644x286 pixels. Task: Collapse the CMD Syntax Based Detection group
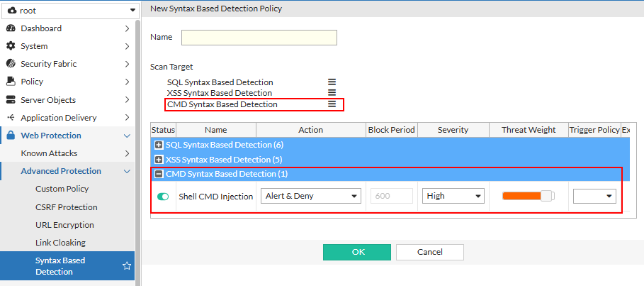159,174
